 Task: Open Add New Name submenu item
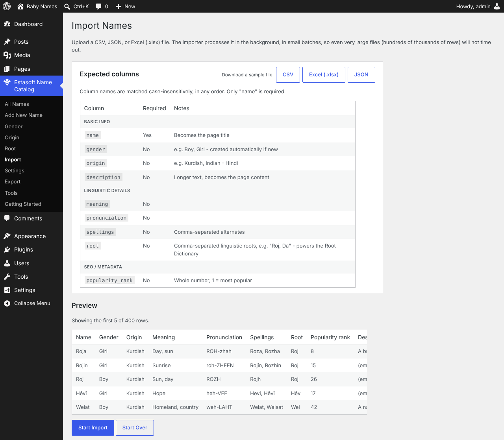point(24,115)
